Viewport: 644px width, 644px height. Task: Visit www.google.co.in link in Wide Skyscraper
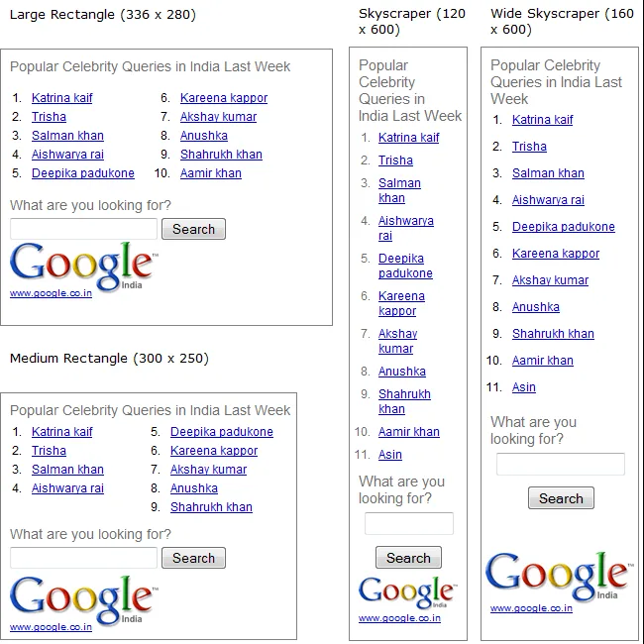(531, 608)
